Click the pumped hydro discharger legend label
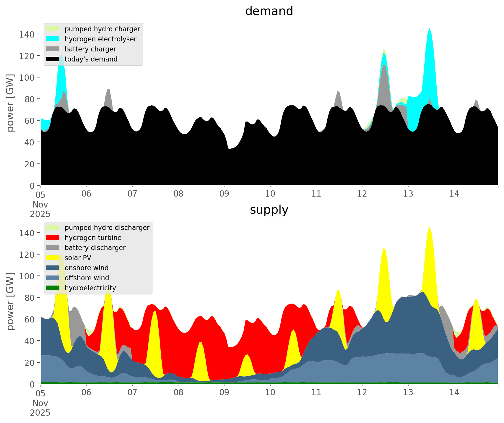The height and width of the screenshot is (423, 504). click(107, 228)
